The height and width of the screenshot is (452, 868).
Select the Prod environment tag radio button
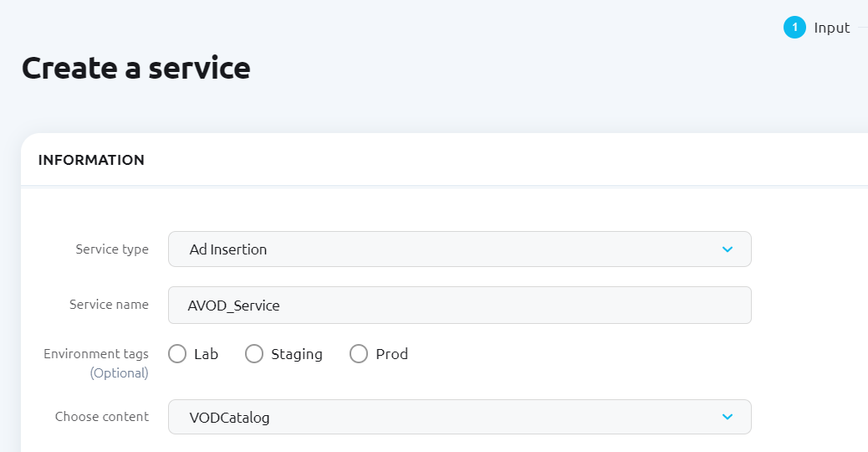coord(359,354)
